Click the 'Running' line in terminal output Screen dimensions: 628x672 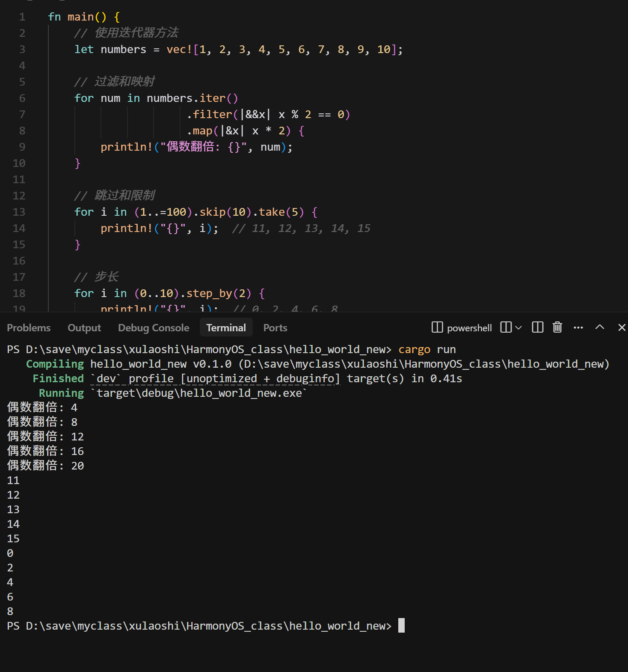(173, 393)
